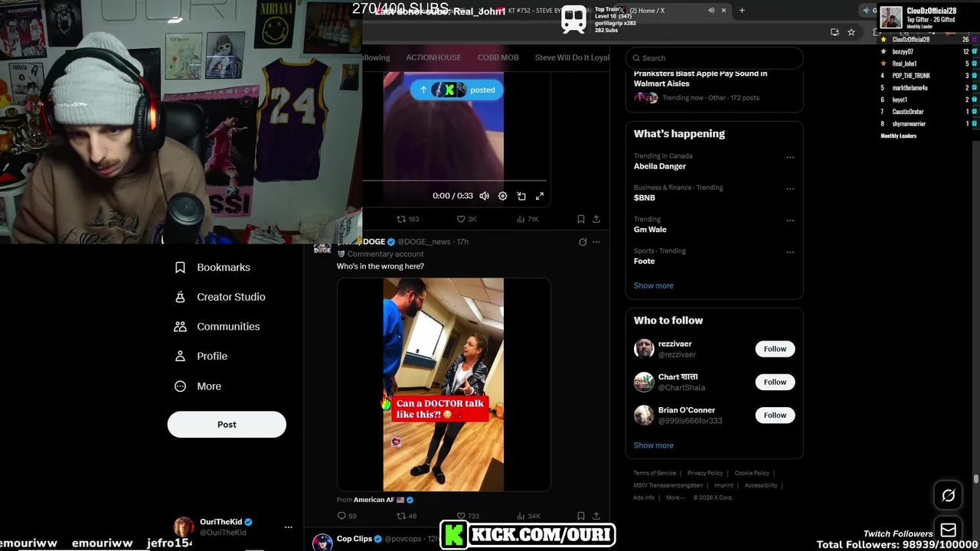Image resolution: width=980 pixels, height=551 pixels.
Task: Close the Home / X browser tab
Action: (x=724, y=11)
